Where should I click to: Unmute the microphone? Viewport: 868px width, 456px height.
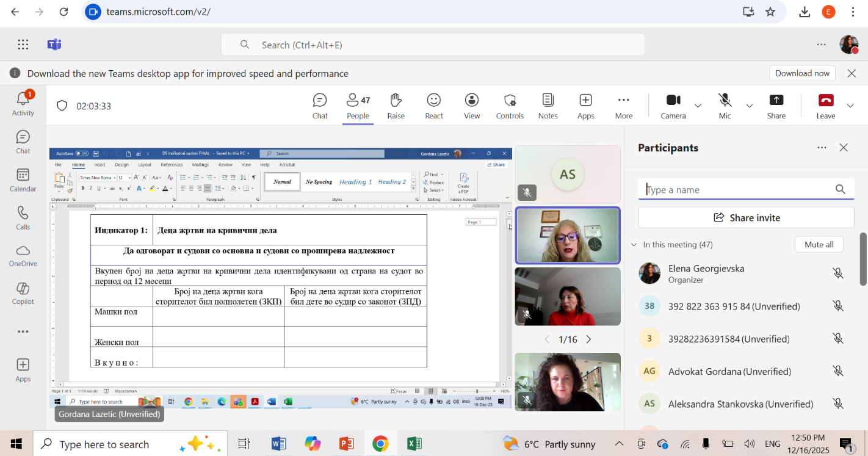(x=725, y=106)
